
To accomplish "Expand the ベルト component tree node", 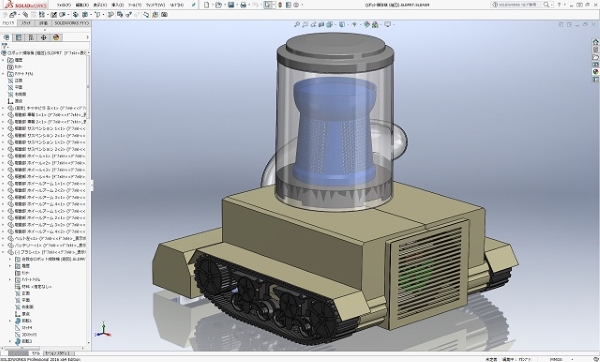I will (3, 238).
